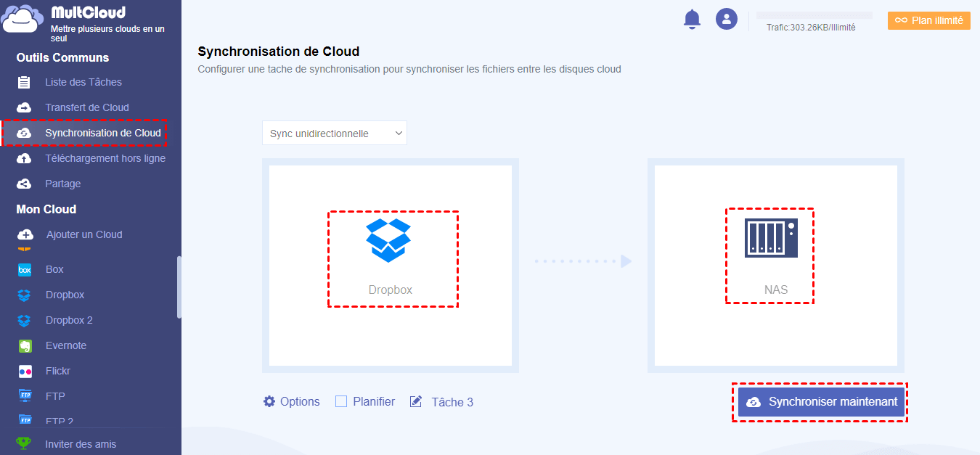Open the Partage section
Viewport: 980px width, 455px height.
(x=63, y=184)
